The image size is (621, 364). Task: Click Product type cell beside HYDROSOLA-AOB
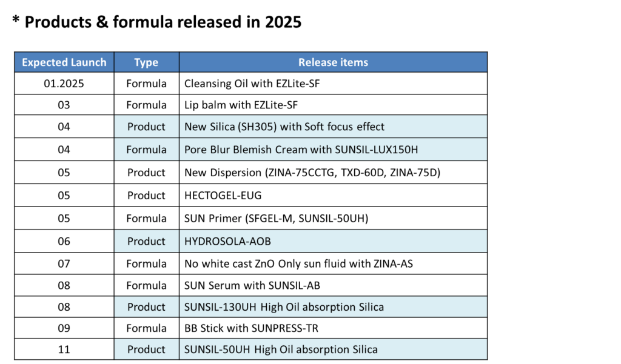pyautogui.click(x=146, y=241)
